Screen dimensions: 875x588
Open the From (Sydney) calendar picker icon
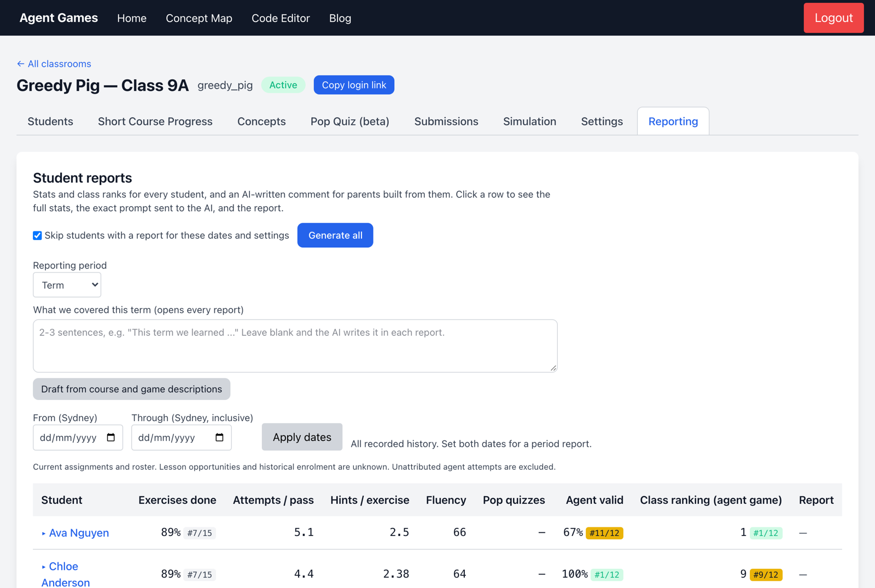click(111, 438)
